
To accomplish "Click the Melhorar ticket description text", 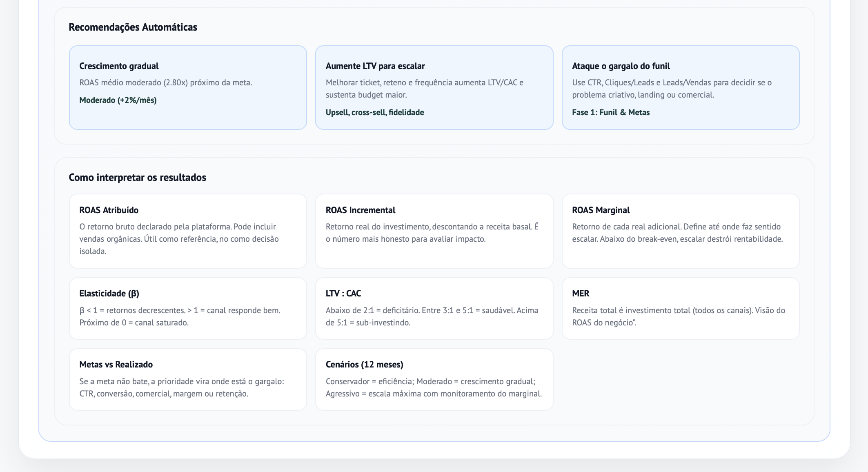I will 425,89.
